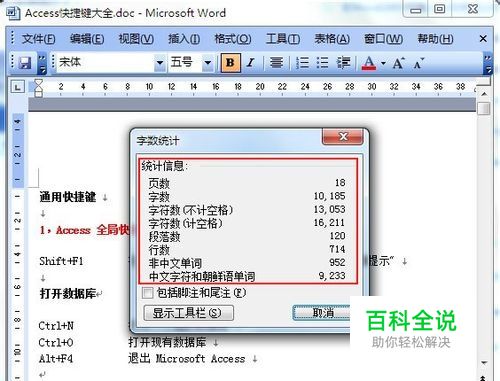Click the 非中文单词 value 952

click(337, 263)
